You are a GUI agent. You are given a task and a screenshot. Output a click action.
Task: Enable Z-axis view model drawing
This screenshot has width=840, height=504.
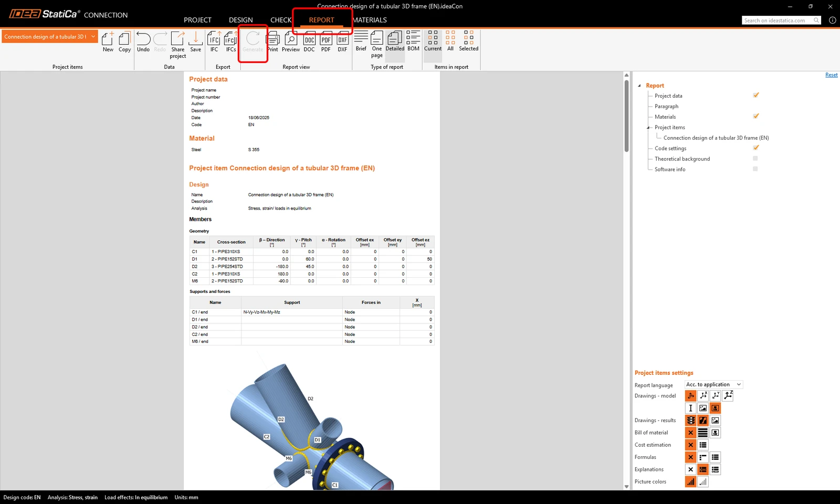coord(728,396)
